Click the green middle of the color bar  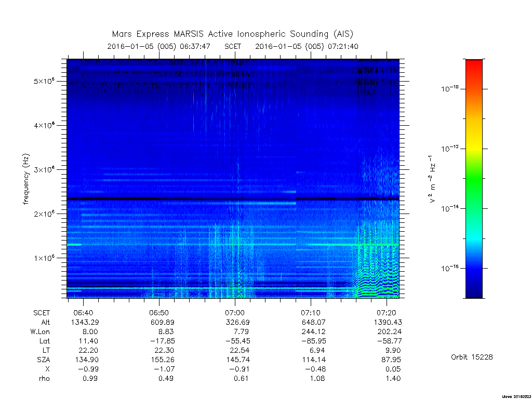pos(474,180)
